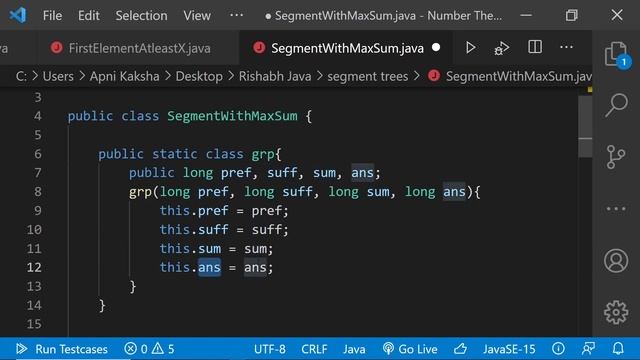Screen dimensions: 640x360
Task: Click 'this.pref' on line 9
Action: click(x=194, y=211)
